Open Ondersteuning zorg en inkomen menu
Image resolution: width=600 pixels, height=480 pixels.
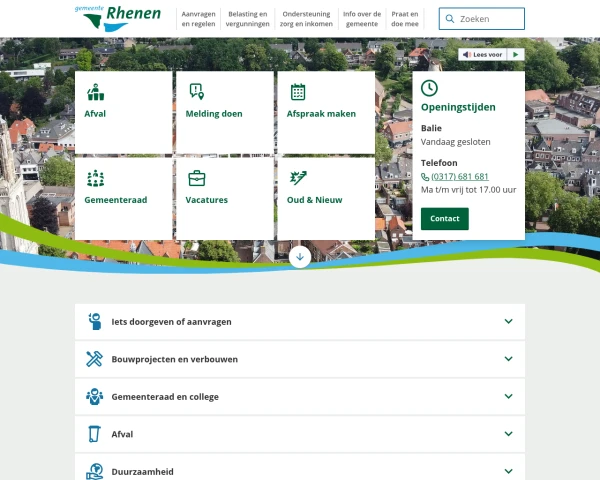pyautogui.click(x=305, y=19)
